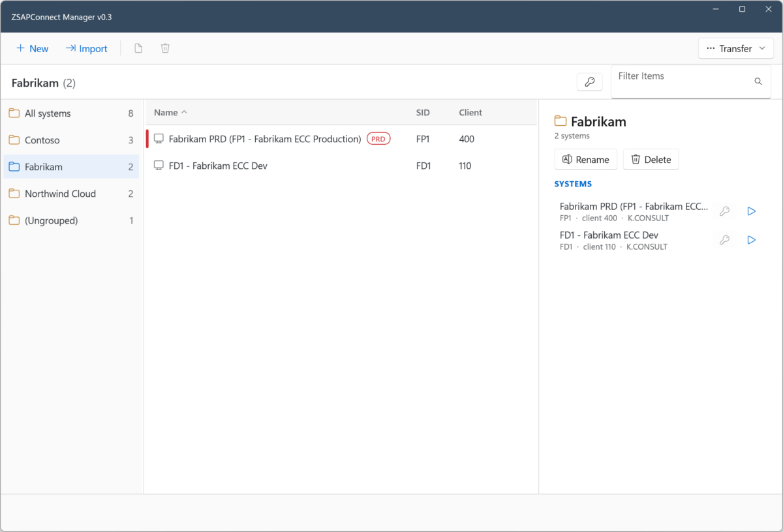The image size is (783, 532).
Task: Click the key icon for FD1 system
Action: pos(724,240)
